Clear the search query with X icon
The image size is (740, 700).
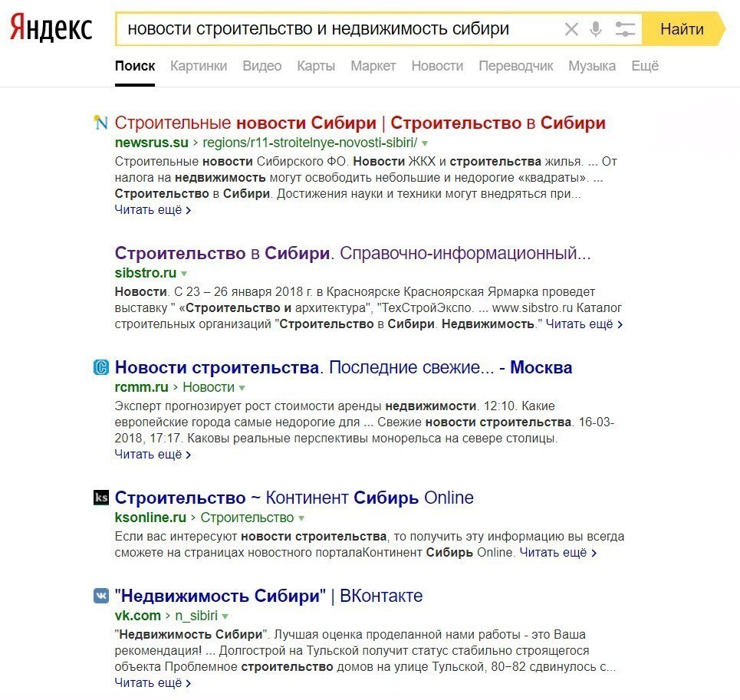pos(571,29)
